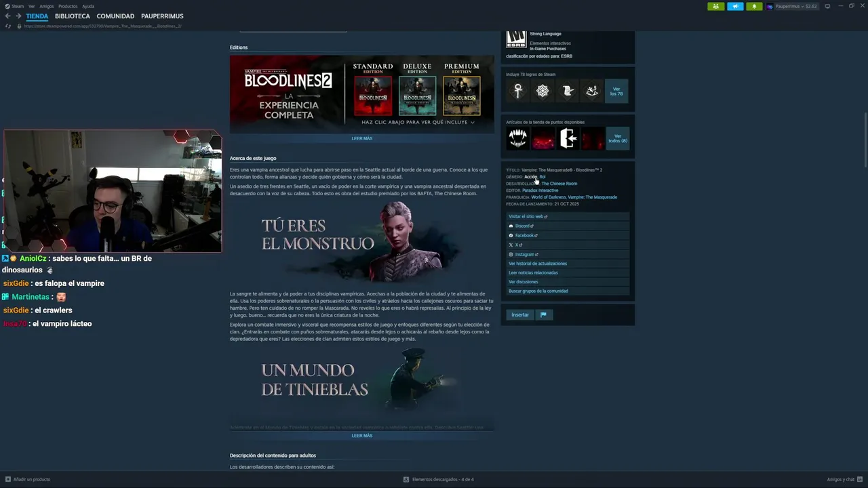The image size is (868, 488).
Task: Open the Amigos menu
Action: click(x=46, y=6)
